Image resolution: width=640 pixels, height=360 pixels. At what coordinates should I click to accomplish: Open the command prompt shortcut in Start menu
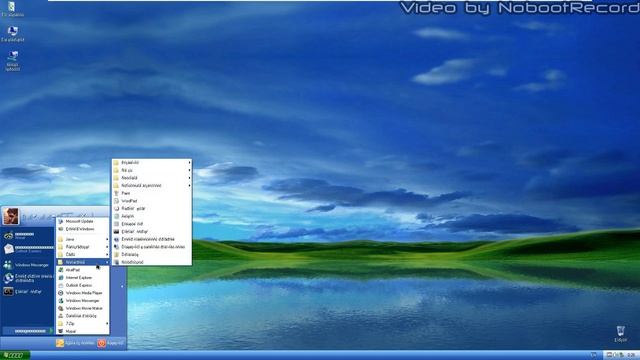pos(27,291)
